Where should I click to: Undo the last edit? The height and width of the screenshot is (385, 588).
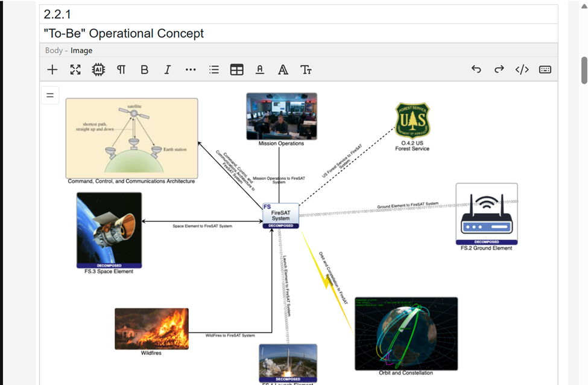point(476,69)
